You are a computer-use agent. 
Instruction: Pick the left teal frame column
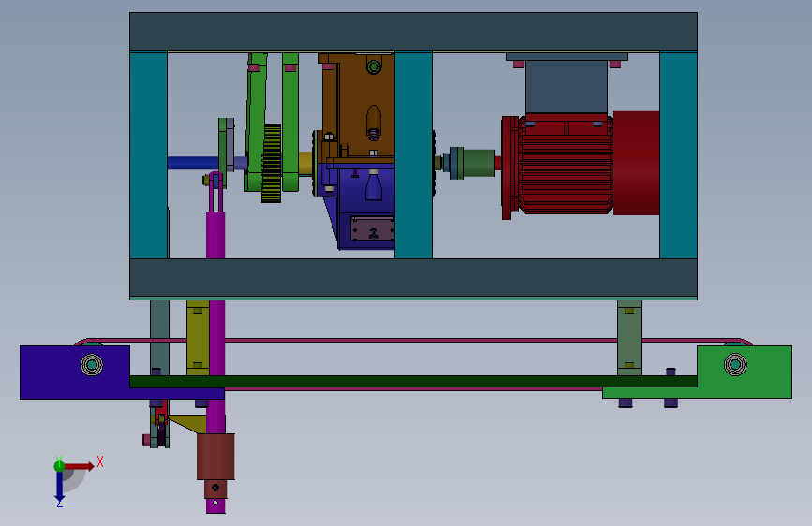click(x=149, y=154)
